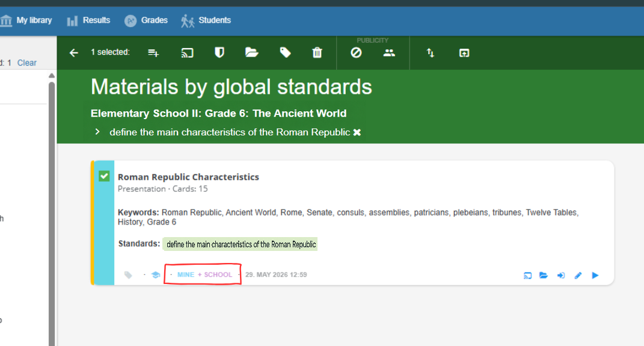Click the open-in-window icon in toolbar
Image resolution: width=644 pixels, height=346 pixels.
[464, 52]
